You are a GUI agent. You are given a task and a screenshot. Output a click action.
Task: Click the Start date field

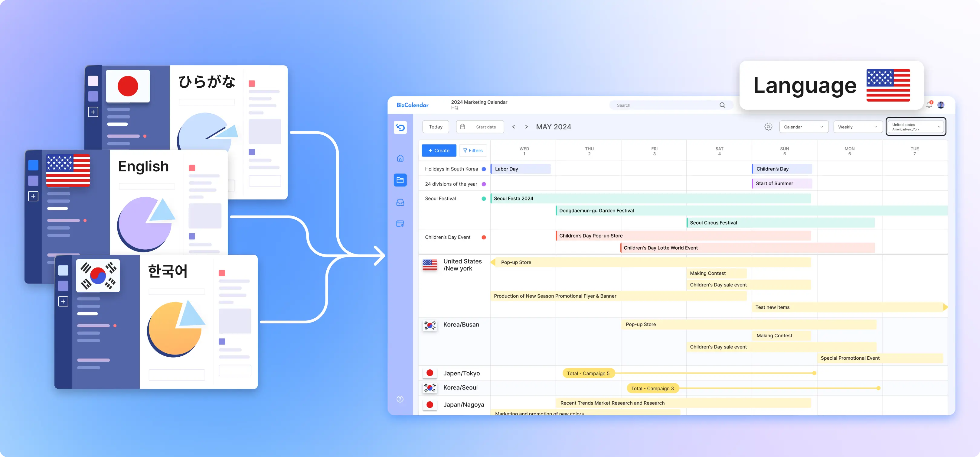tap(480, 127)
